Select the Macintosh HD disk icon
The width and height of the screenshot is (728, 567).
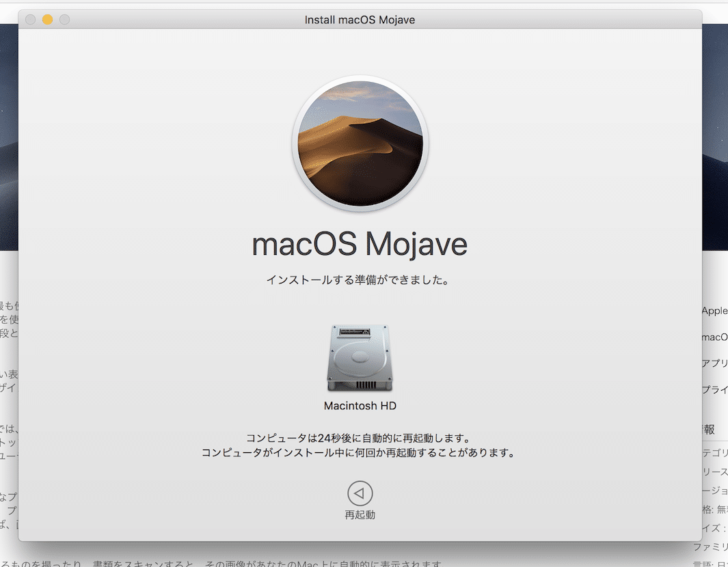[x=360, y=358]
